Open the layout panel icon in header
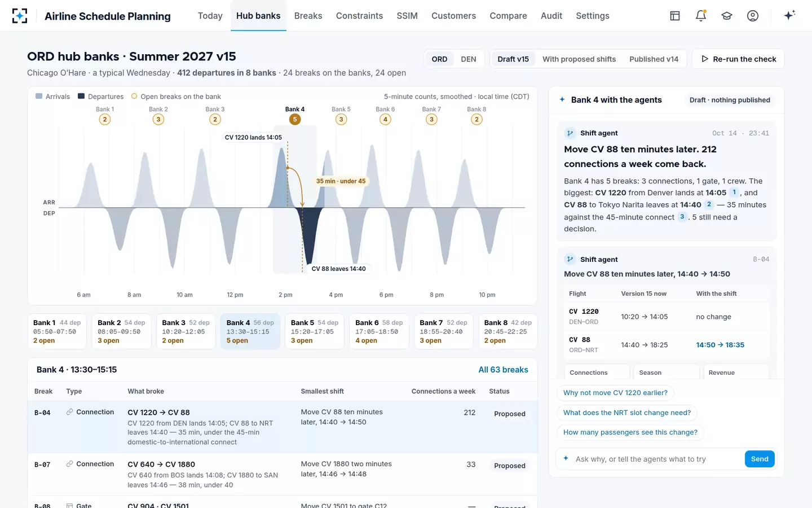The height and width of the screenshot is (508, 812). point(675,16)
